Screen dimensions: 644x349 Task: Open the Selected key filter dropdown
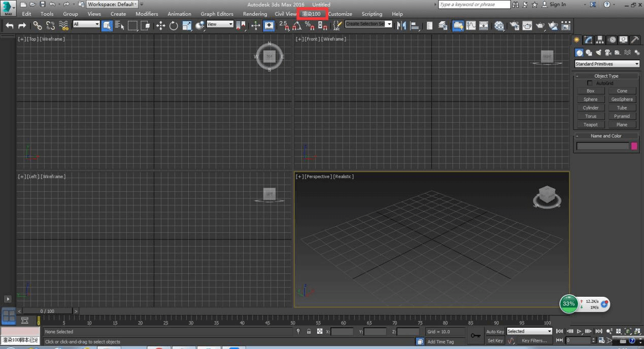pyautogui.click(x=529, y=332)
